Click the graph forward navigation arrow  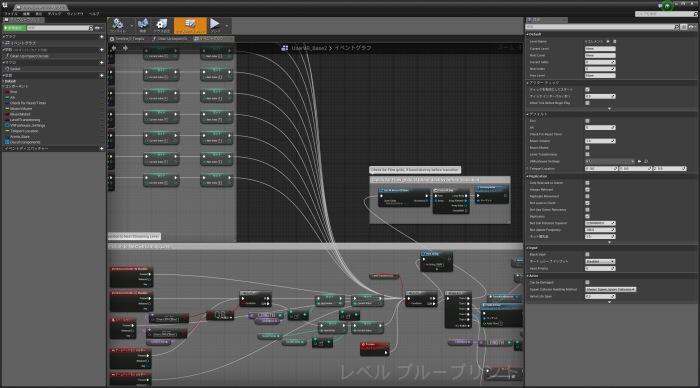(x=125, y=48)
